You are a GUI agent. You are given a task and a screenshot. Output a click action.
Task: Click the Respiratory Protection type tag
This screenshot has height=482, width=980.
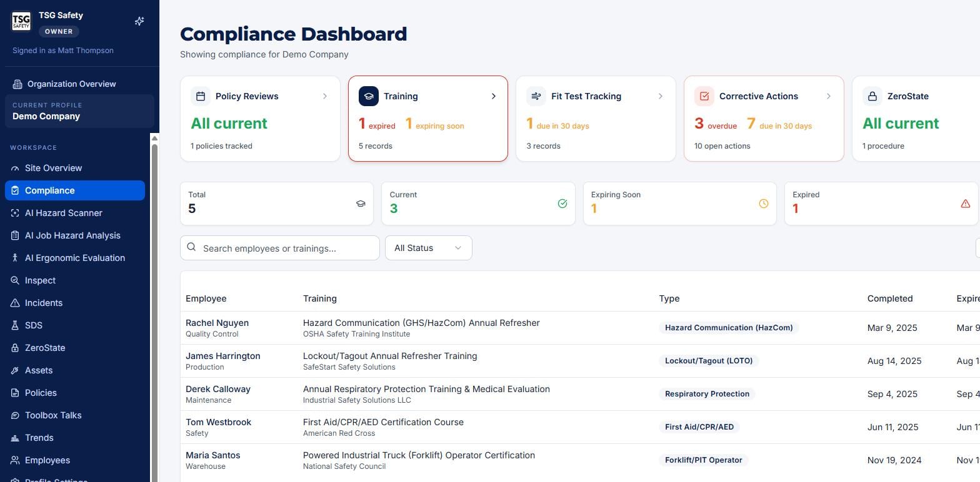(x=707, y=394)
